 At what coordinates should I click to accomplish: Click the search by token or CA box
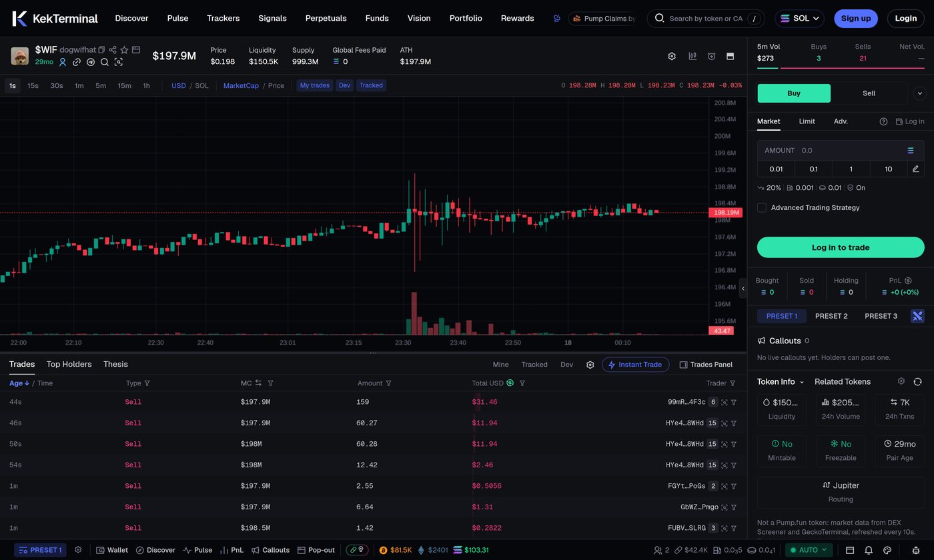pos(706,19)
